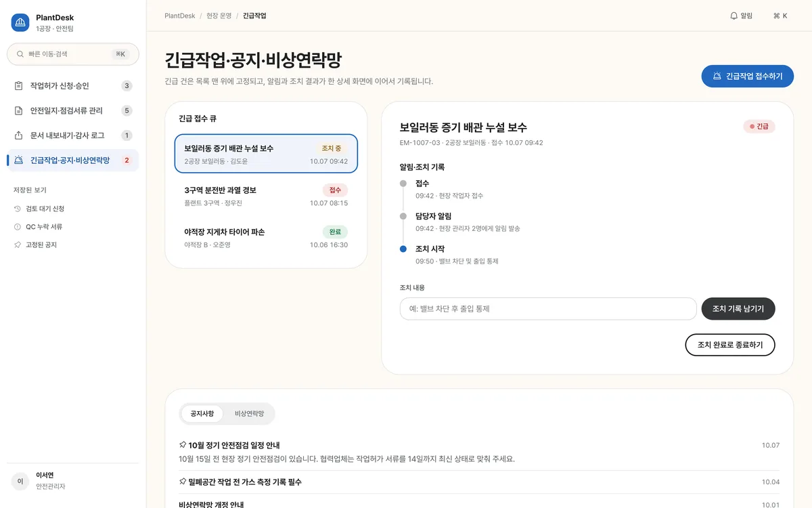
Task: Open 문서 내보내기·감사 로그 menu
Action: (x=72, y=135)
